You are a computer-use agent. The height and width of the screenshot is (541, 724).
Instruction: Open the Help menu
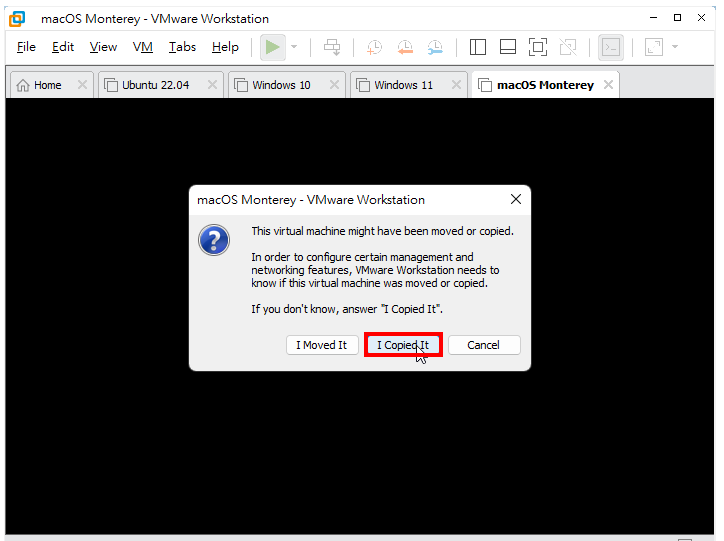[x=225, y=47]
